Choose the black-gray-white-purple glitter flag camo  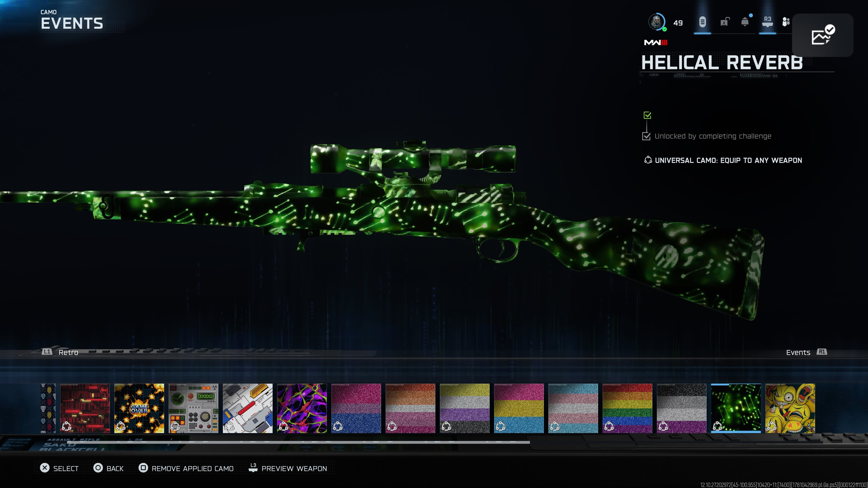coord(682,408)
